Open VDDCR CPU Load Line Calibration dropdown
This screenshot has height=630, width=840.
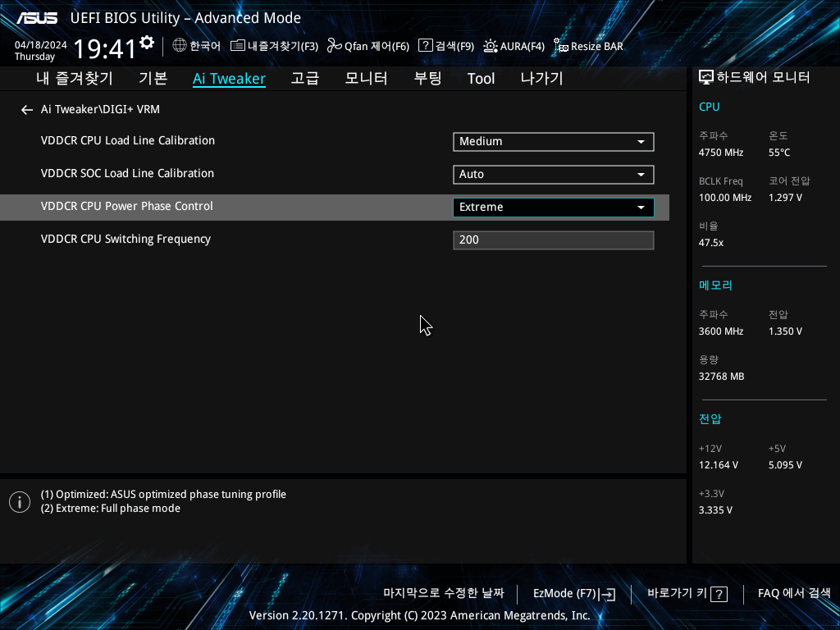click(554, 141)
